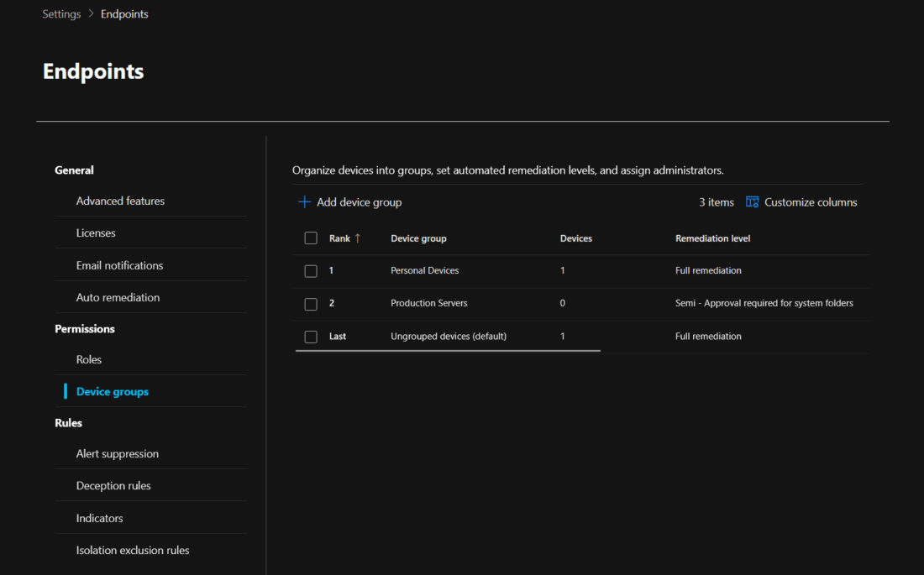Click Full remediation in Personal Devices row
The height and width of the screenshot is (575, 924).
tap(708, 270)
